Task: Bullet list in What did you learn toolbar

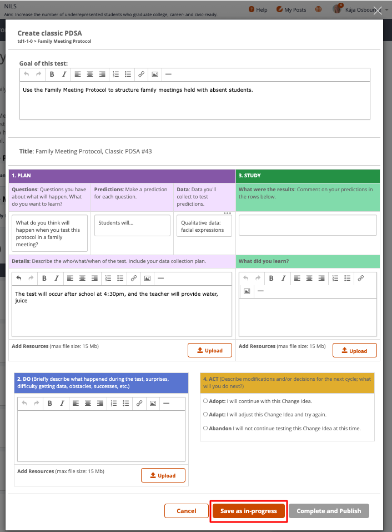Action: (x=347, y=278)
